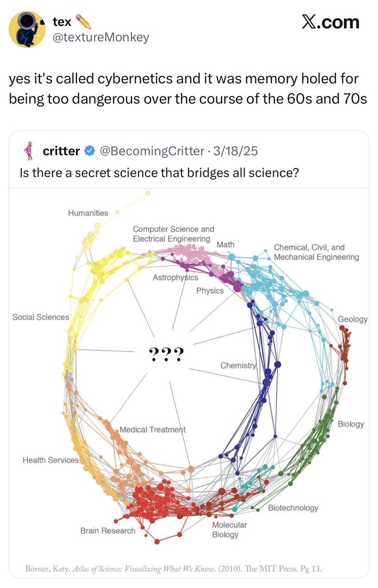Select the Brain Research cluster label
378x588 pixels.
tap(108, 531)
